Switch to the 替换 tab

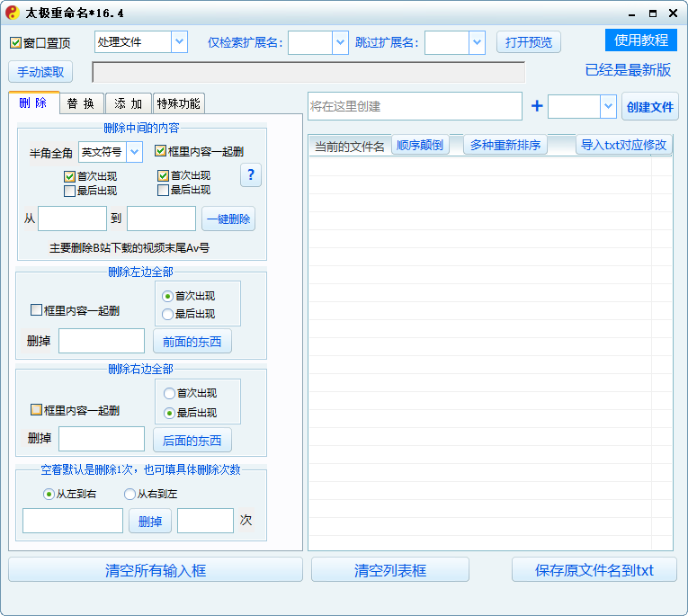(81, 103)
